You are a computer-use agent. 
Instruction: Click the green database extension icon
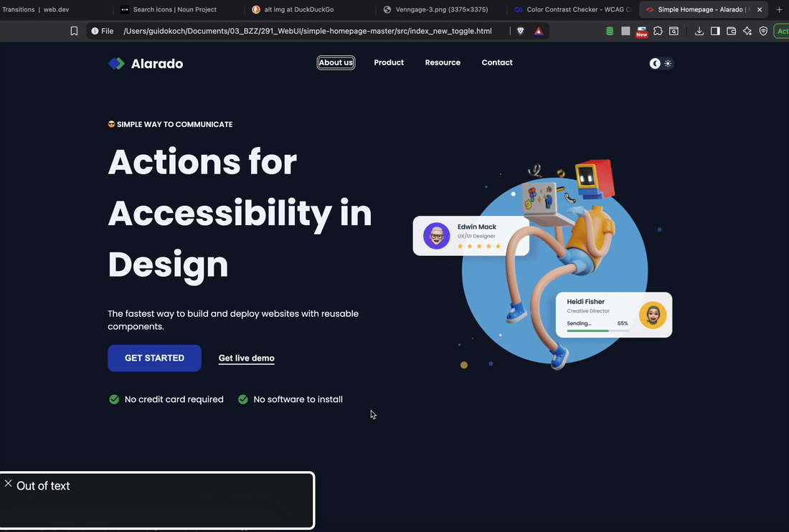tap(610, 32)
